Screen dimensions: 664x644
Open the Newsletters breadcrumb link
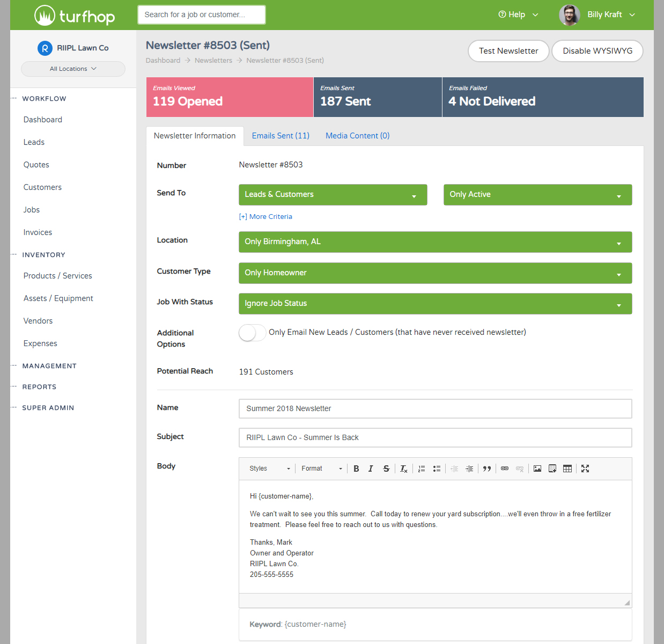click(213, 60)
